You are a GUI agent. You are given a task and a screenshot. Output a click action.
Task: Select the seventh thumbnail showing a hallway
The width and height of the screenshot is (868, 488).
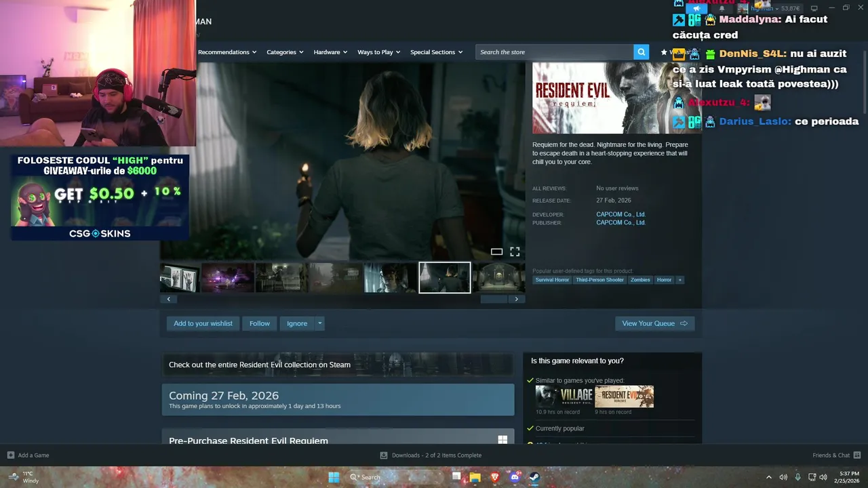[x=499, y=278]
